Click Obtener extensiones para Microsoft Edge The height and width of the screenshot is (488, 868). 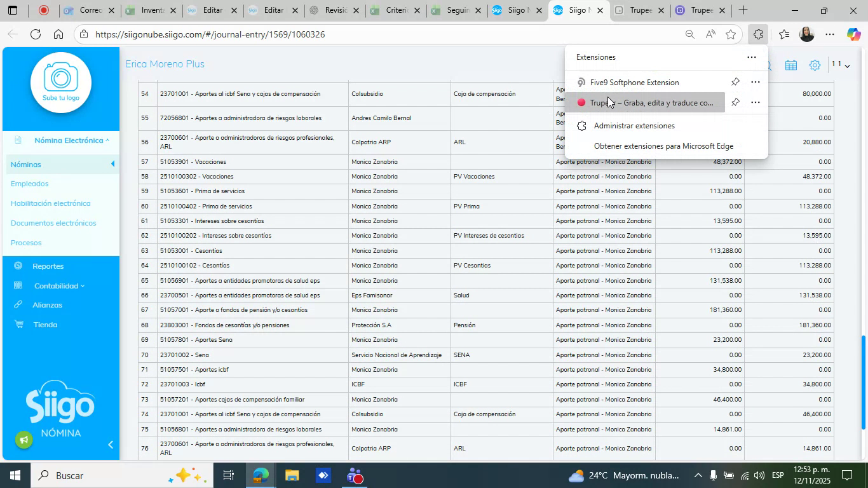pos(663,146)
